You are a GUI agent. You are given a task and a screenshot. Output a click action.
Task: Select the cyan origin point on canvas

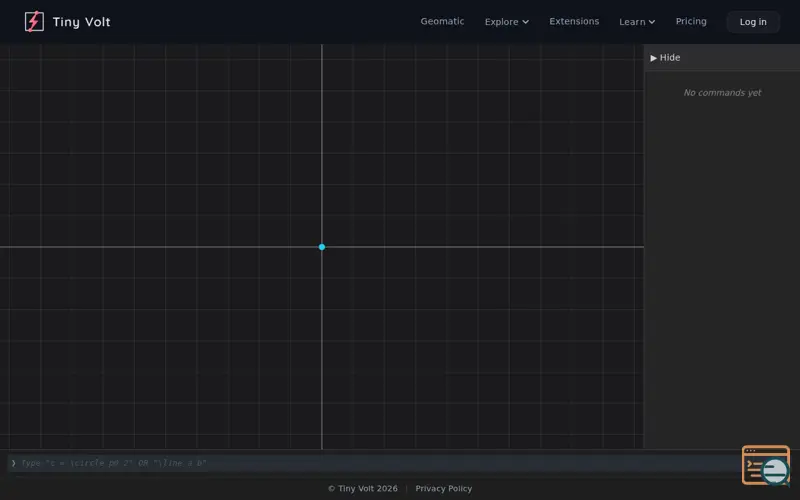(x=322, y=247)
